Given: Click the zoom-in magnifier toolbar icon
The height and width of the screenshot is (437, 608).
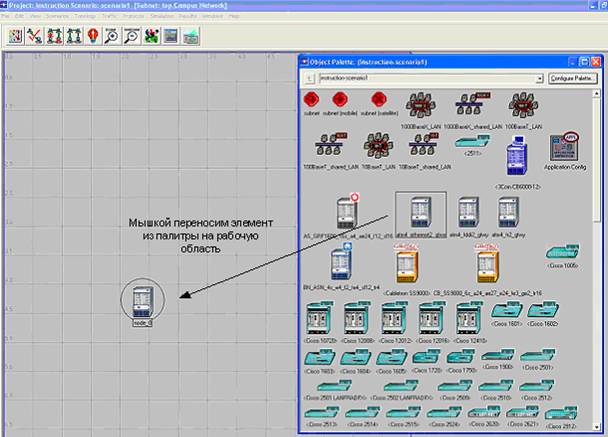Looking at the screenshot, I should point(111,36).
